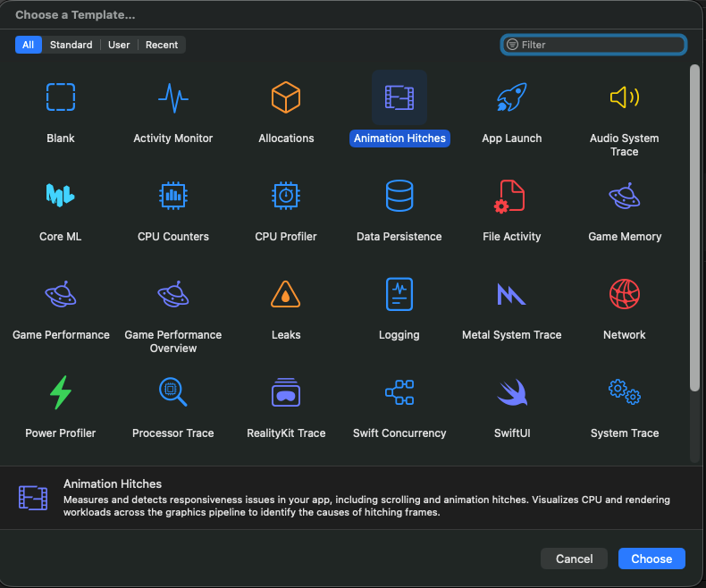Select the Logging document icon
This screenshot has width=706, height=588.
tap(399, 294)
